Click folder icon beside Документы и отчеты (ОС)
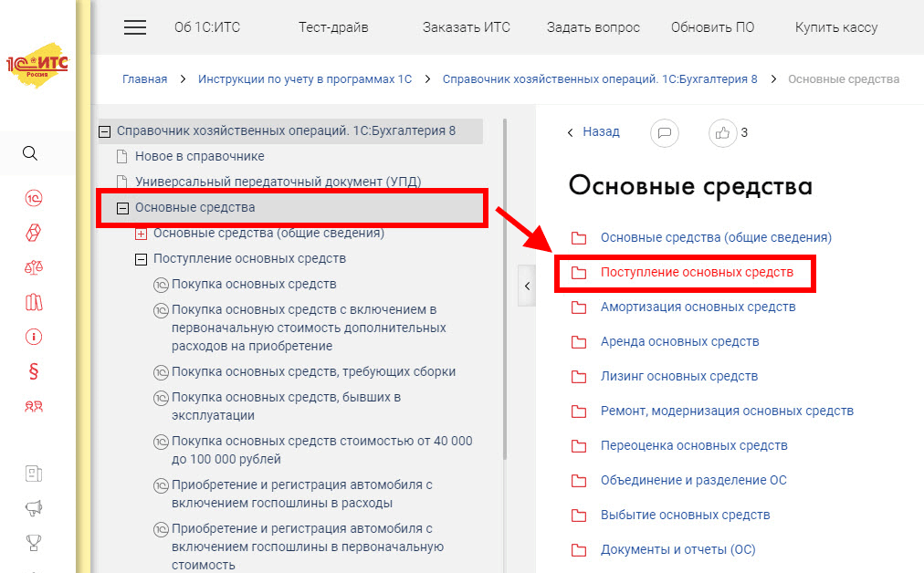This screenshot has width=924, height=573. [579, 550]
